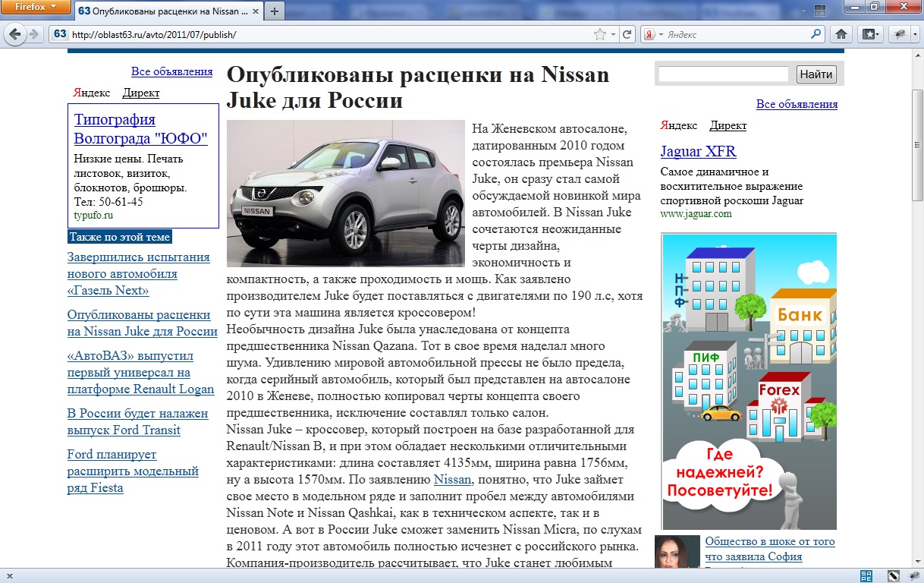Image resolution: width=924 pixels, height=583 pixels.
Task: Close the oblast63 tab
Action: click(255, 11)
